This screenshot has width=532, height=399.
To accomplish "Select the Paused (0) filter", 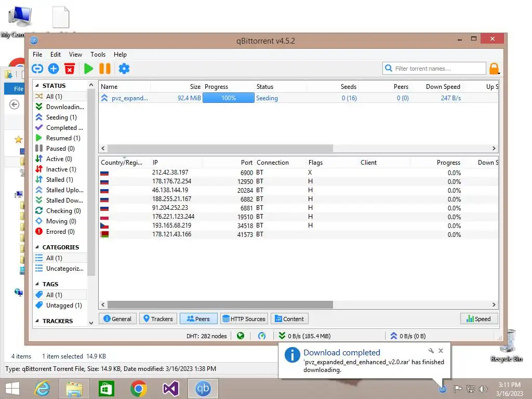I will (x=60, y=148).
